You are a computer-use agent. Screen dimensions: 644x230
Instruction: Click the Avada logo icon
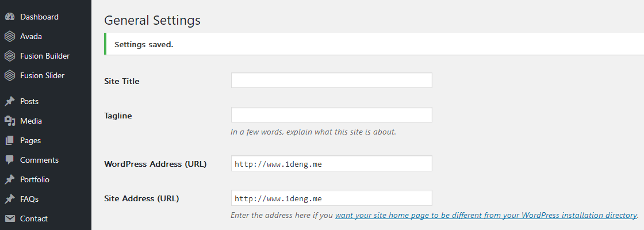pos(9,37)
